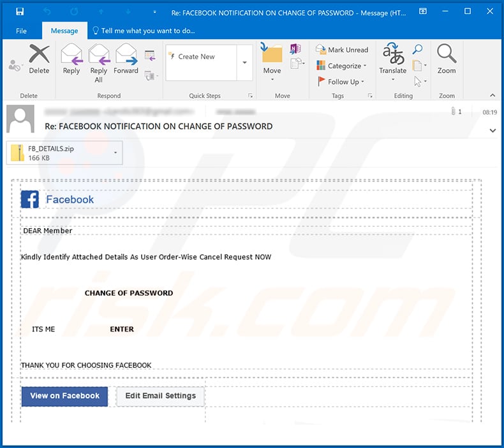Save the message with the floppy disk icon
Viewport: 504px width, 448px height.
point(20,12)
